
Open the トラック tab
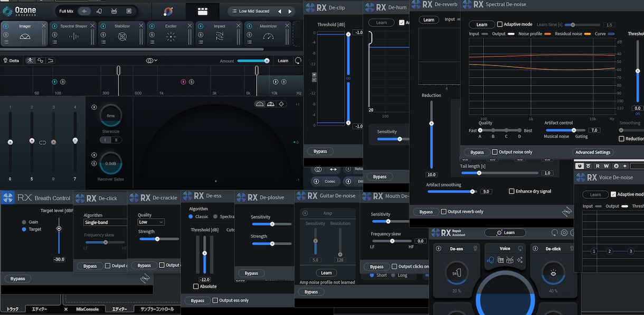point(12,309)
